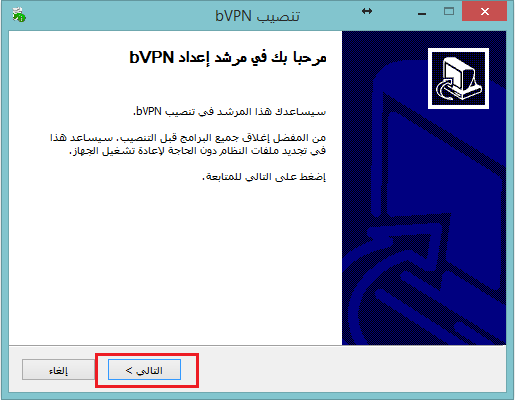Close the bVPN installer window
The height and width of the screenshot is (401, 515).
click(485, 12)
